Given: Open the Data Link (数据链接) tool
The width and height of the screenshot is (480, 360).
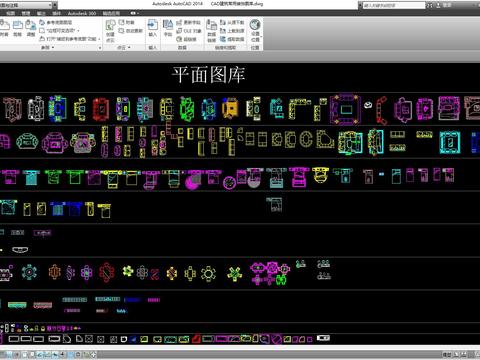Looking at the screenshot, I should pyautogui.click(x=212, y=30).
